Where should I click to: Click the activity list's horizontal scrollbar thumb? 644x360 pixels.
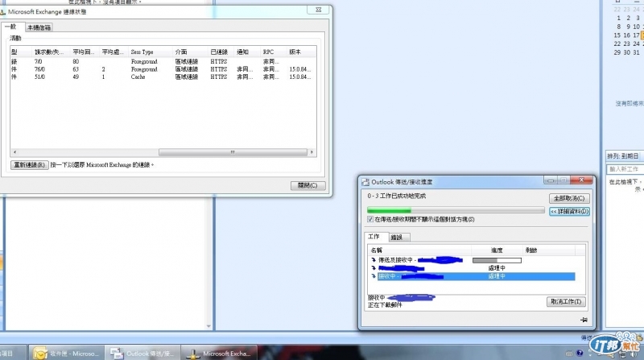click(x=233, y=152)
